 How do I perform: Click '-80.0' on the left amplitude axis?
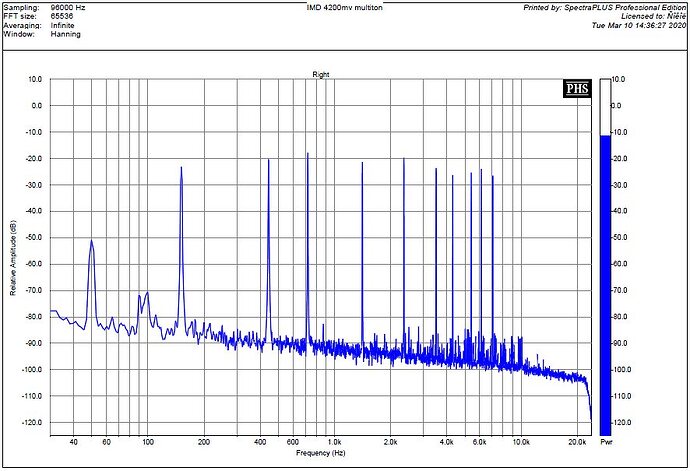pyautogui.click(x=33, y=316)
